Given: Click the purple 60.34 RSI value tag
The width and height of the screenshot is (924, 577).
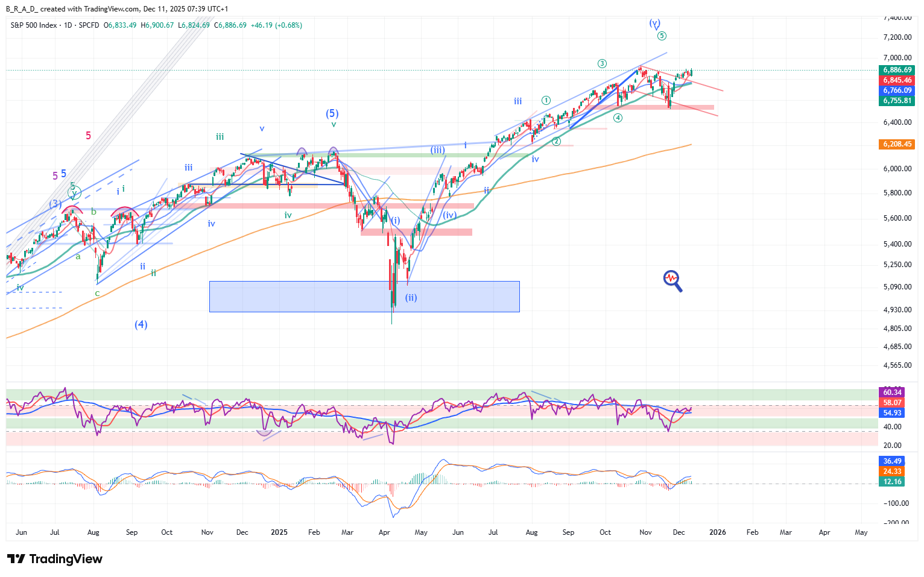Looking at the screenshot, I should pos(892,393).
